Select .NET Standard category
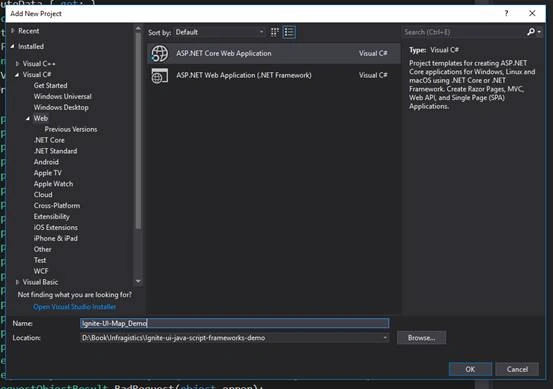Image resolution: width=553 pixels, height=389 pixels. 55,151
